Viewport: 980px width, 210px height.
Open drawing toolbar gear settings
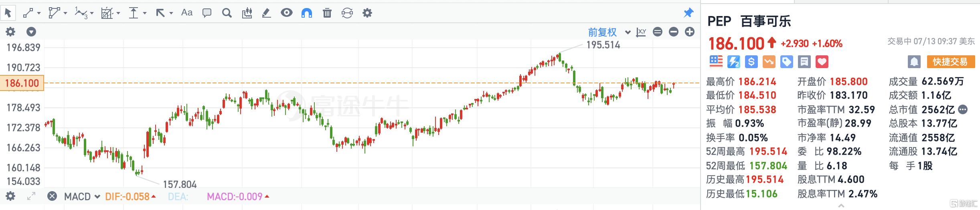[x=367, y=13]
